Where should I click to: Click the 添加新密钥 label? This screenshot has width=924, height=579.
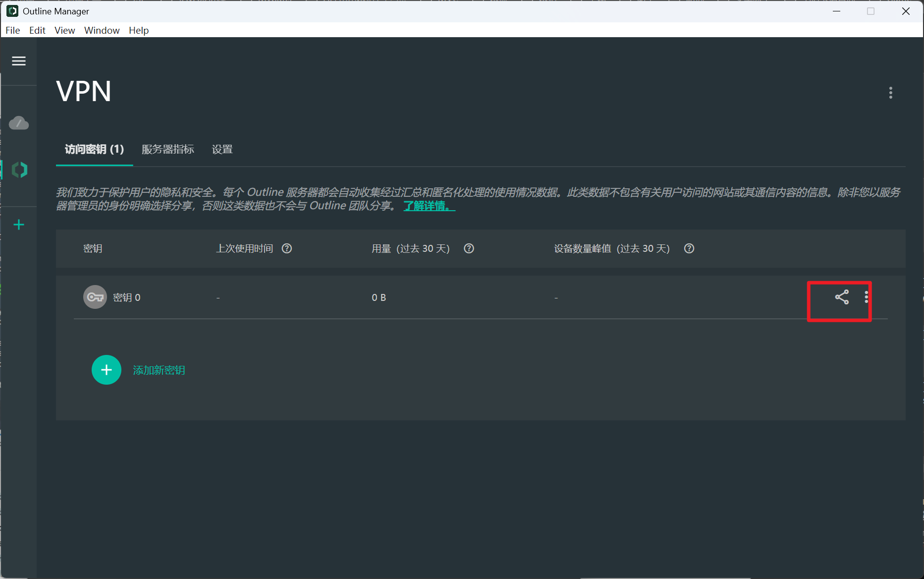coord(159,370)
